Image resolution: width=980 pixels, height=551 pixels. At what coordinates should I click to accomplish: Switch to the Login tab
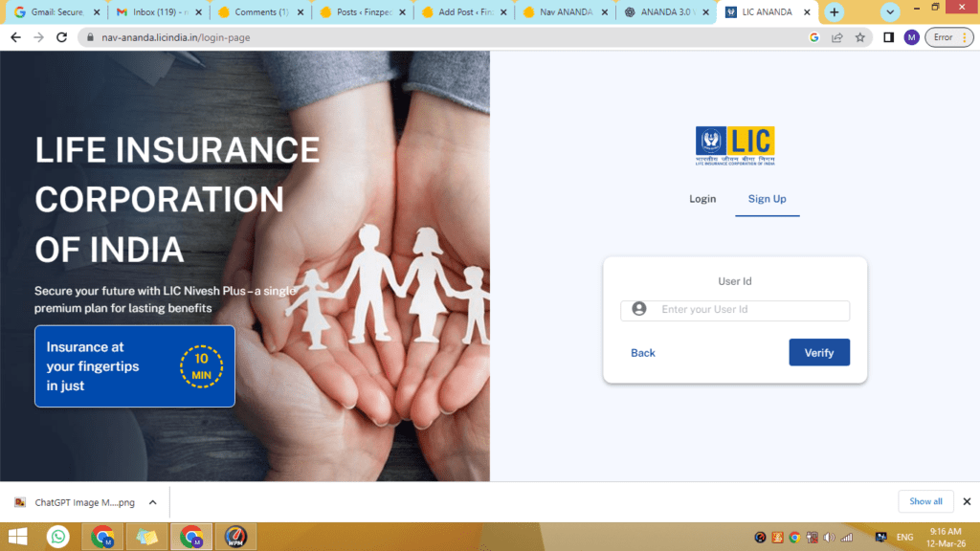pos(702,198)
